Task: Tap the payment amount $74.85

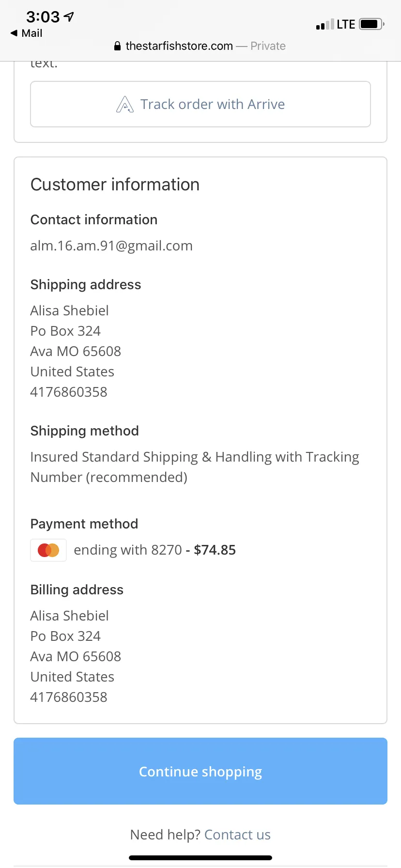Action: (215, 550)
